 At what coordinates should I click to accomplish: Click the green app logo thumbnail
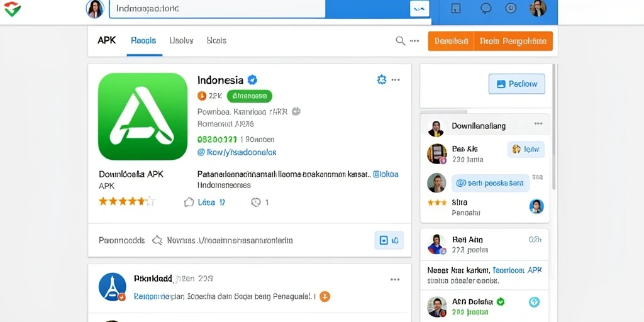coord(143,116)
